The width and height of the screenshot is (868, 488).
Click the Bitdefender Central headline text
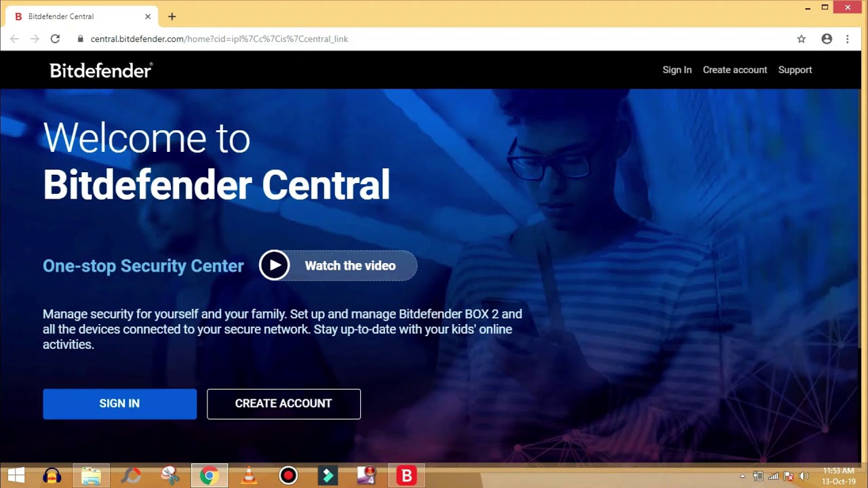point(216,184)
